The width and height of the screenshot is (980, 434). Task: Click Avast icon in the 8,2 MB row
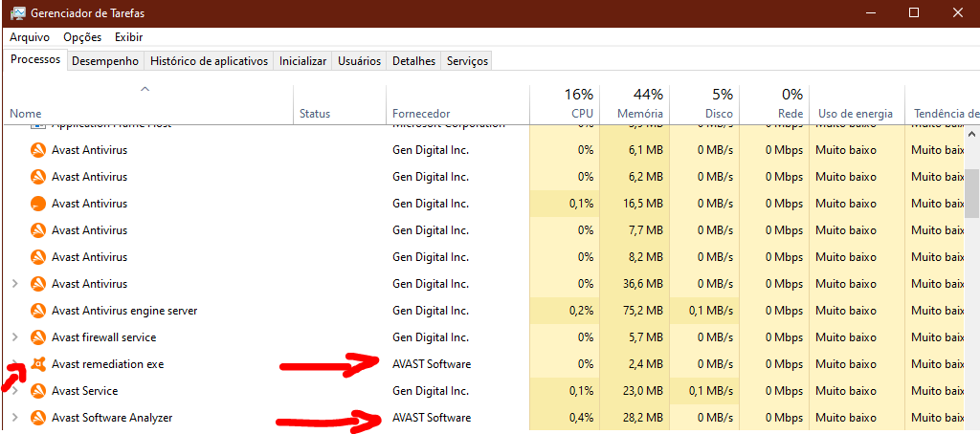(38, 257)
